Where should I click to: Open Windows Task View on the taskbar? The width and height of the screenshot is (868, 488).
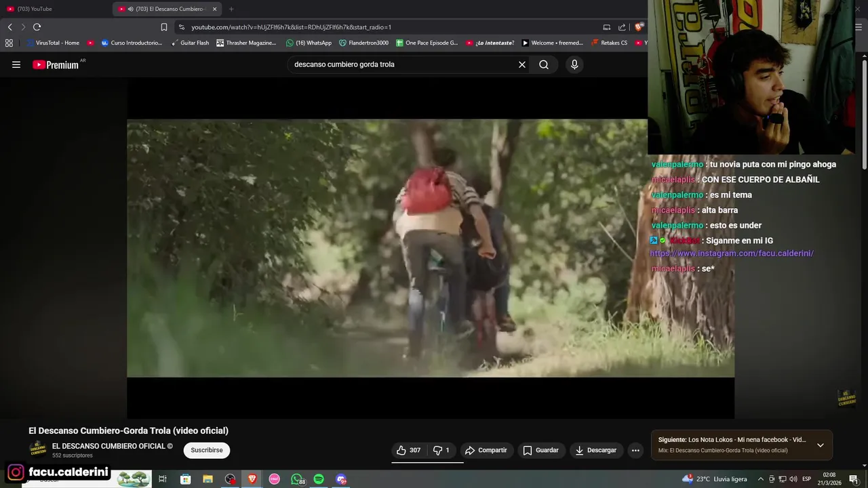pos(163,479)
